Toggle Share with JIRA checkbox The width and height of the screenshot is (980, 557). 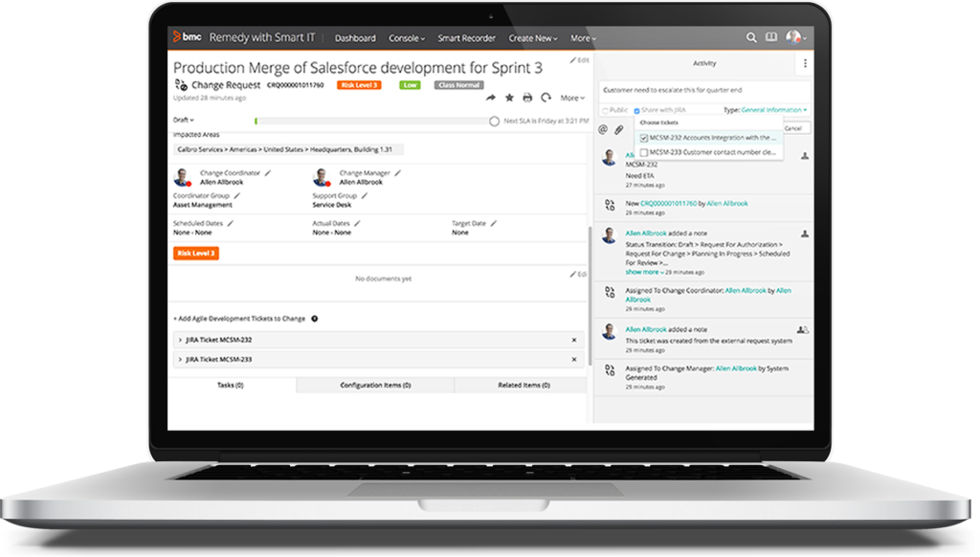click(636, 111)
